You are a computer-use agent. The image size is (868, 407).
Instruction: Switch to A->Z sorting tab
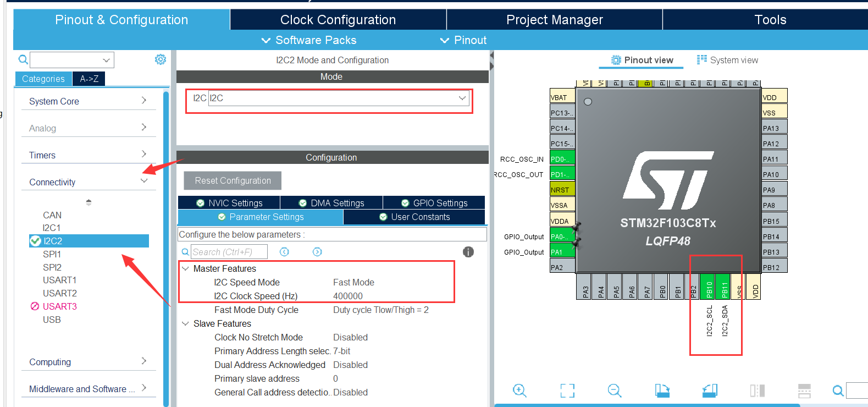89,79
